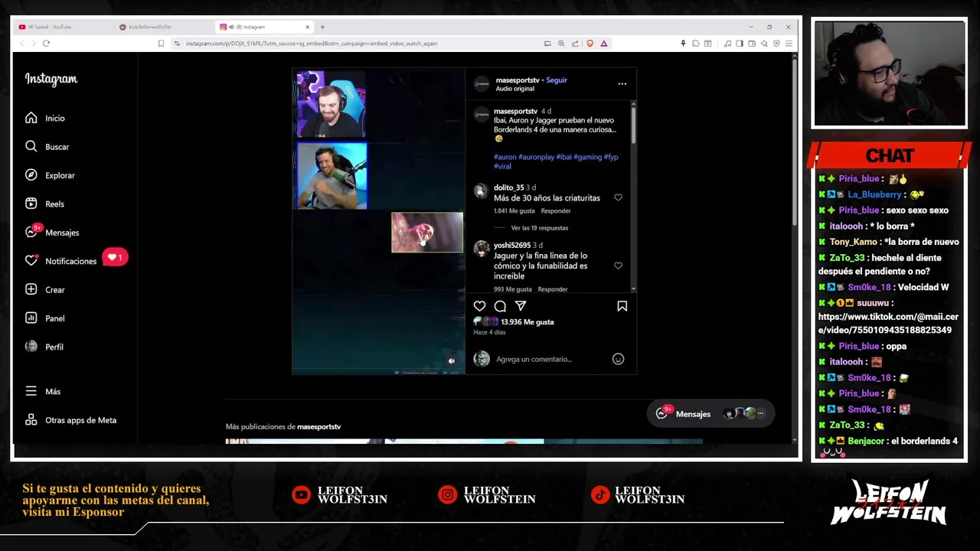Save the post with bookmark icon
980x551 pixels.
(622, 306)
